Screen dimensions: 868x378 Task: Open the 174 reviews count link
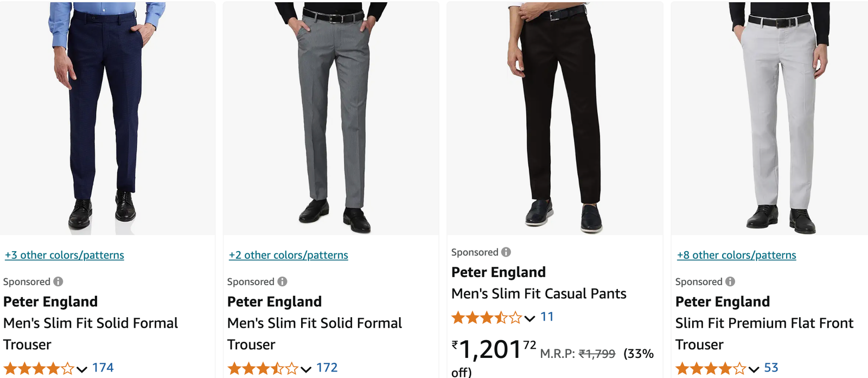(x=103, y=368)
